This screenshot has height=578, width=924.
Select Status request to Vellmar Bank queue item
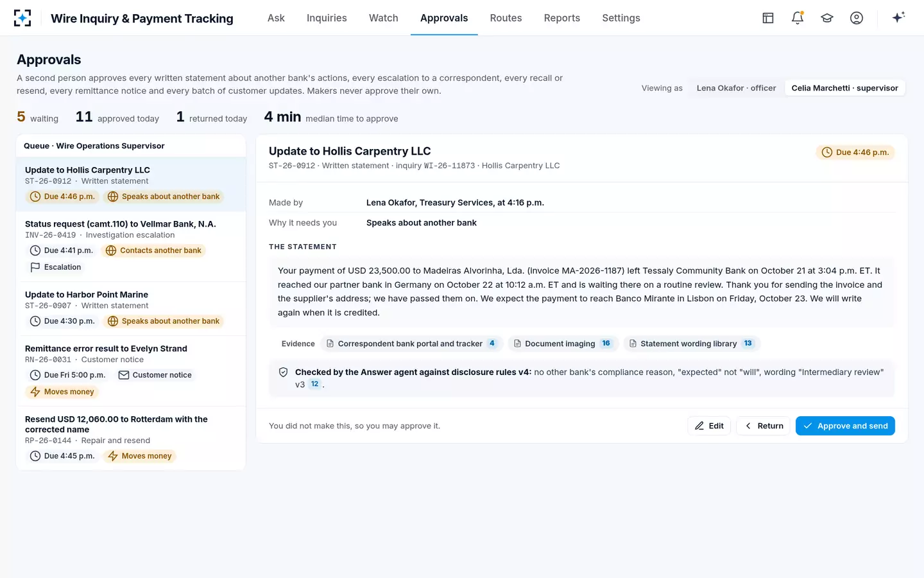coord(131,247)
